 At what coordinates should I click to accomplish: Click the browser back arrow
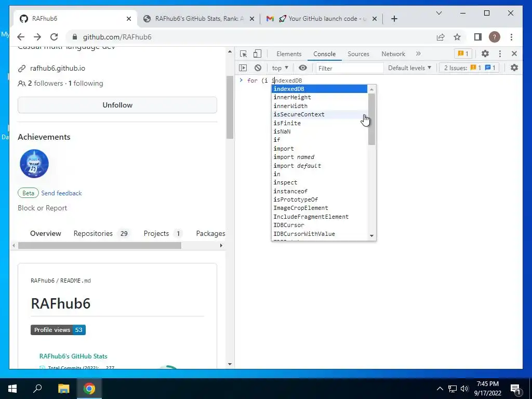21,37
